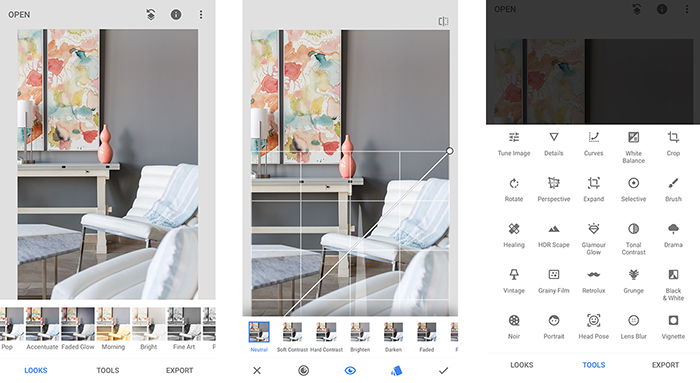Select the Curves tool icon
Image resolution: width=700 pixels, height=383 pixels.
(x=593, y=137)
